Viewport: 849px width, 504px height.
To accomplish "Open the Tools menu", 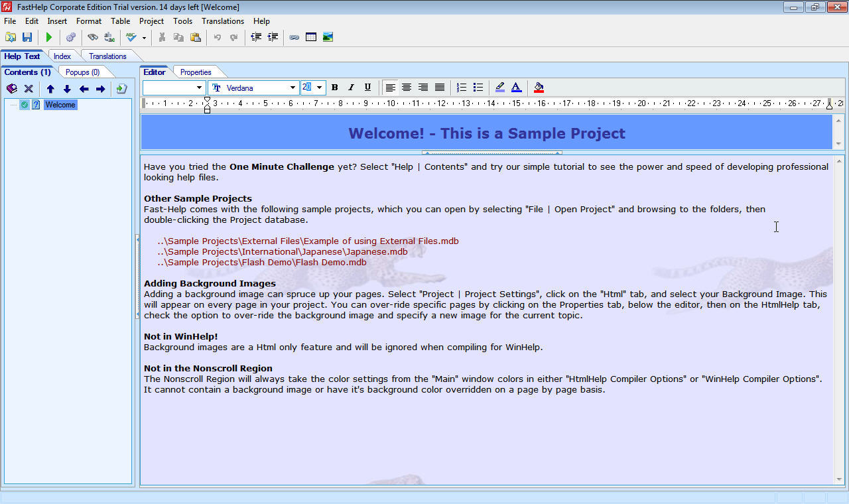I will coord(182,21).
